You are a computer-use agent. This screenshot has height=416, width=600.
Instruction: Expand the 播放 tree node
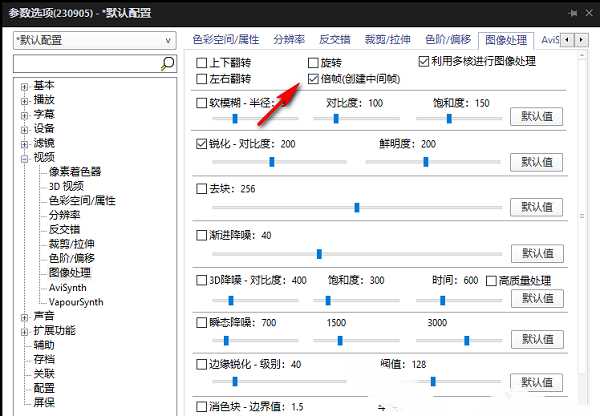coord(24,101)
